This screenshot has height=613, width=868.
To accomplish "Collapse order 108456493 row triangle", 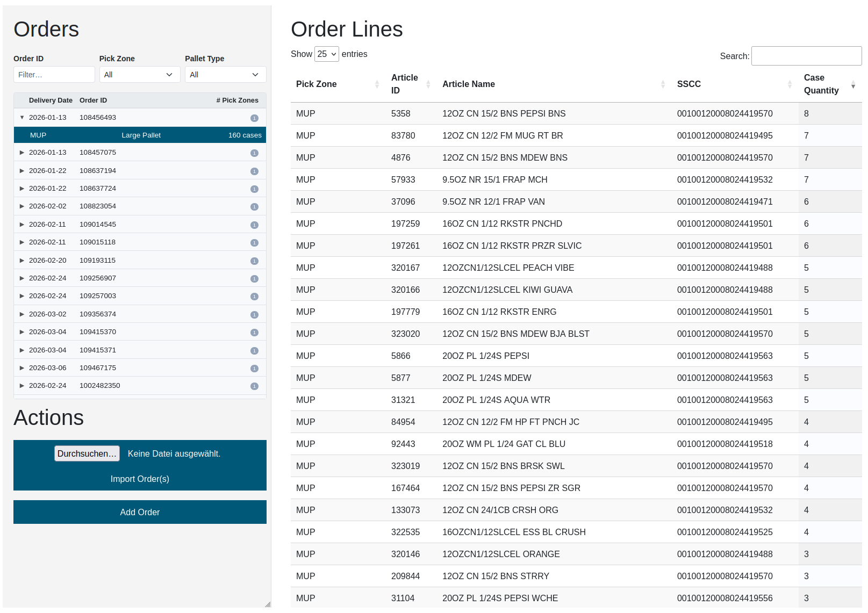I will 22,118.
